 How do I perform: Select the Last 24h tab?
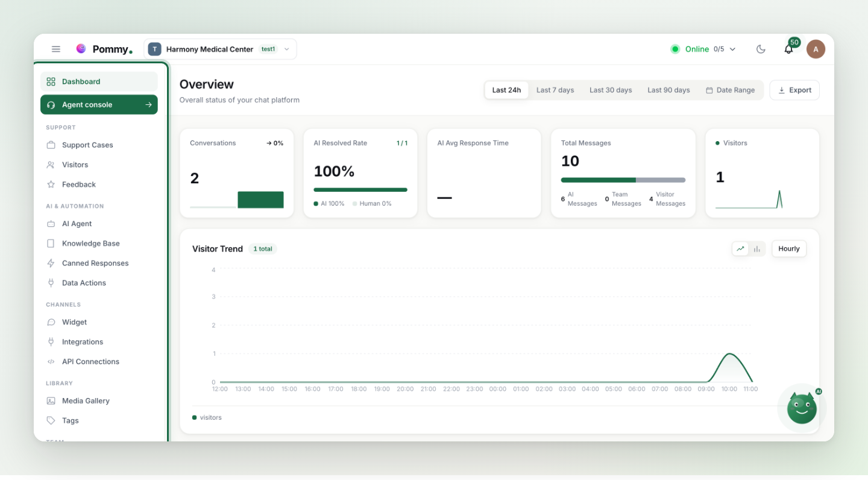pos(506,90)
